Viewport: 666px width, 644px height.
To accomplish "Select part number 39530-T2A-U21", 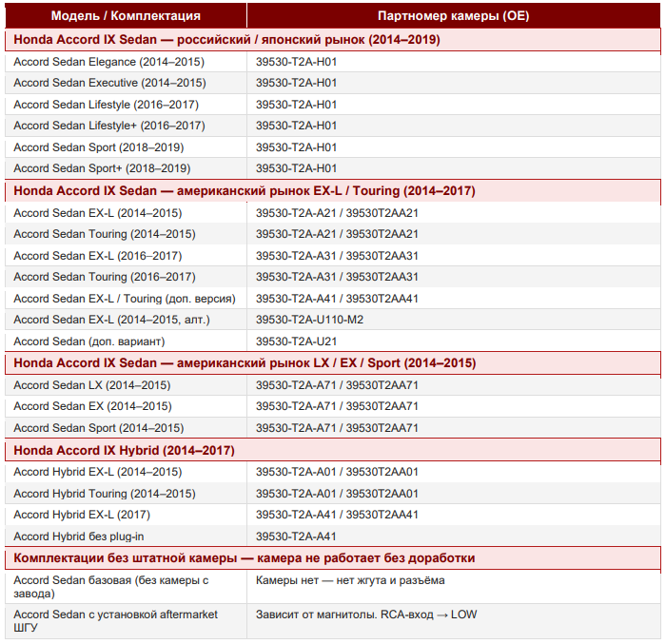I will (x=296, y=342).
